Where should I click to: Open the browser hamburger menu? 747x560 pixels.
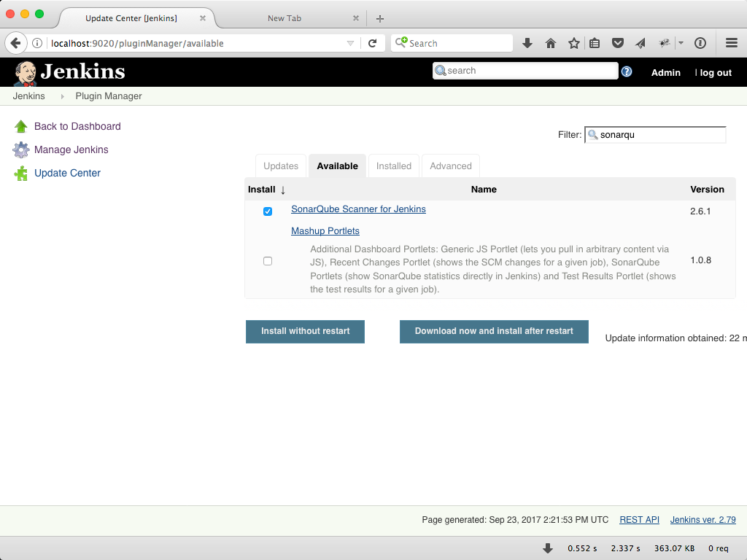tap(732, 43)
